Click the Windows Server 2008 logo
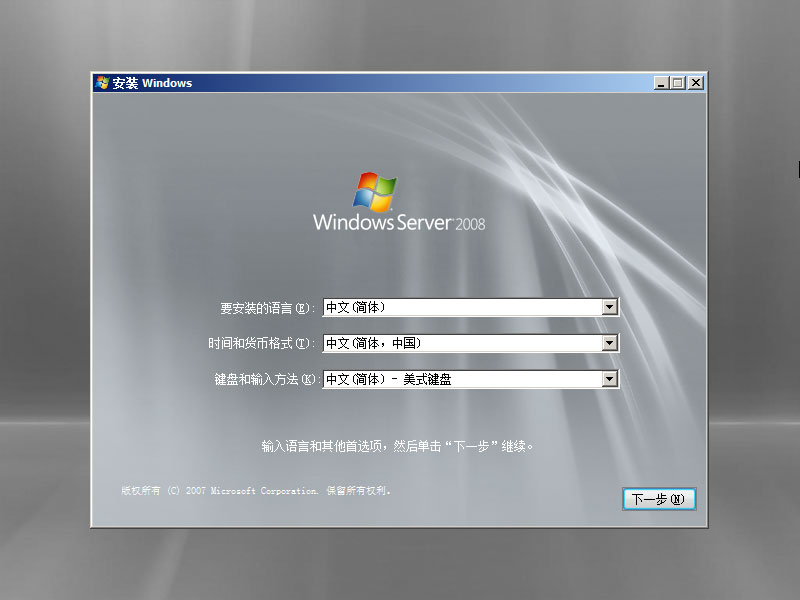 click(399, 202)
